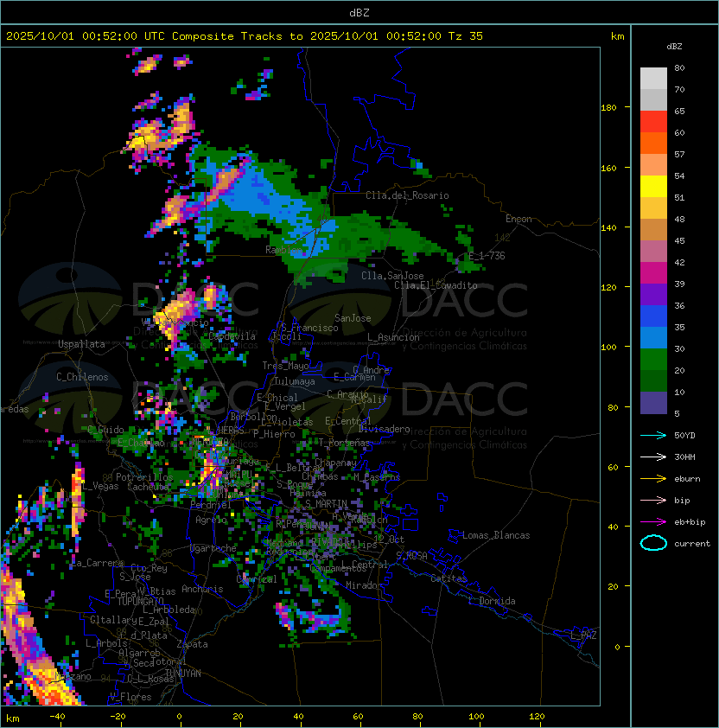Viewport: 719px width, 728px height.
Task: Click the 'Potrerillos' map label
Action: tap(144, 477)
